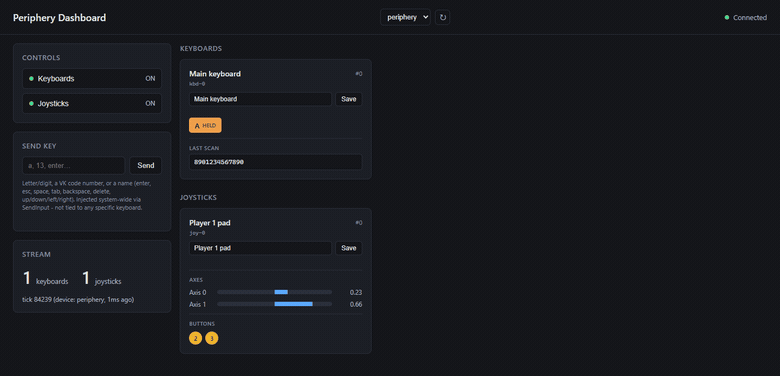Click the STREAM panel heading
This screenshot has width=780, height=376.
tap(36, 255)
